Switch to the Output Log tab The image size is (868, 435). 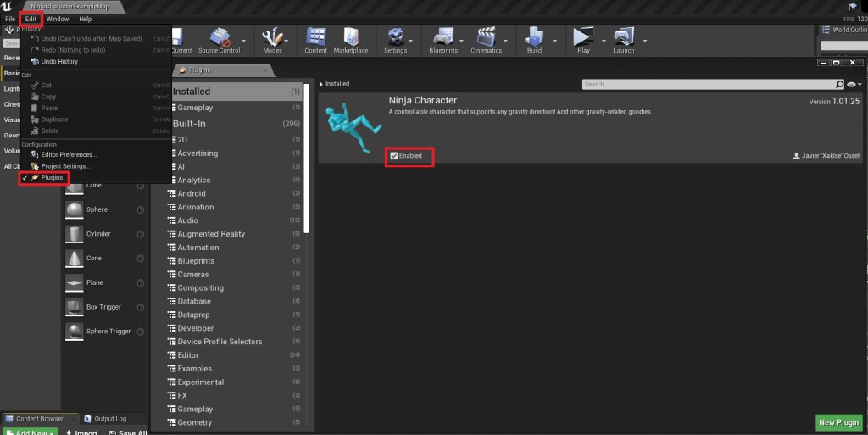[x=109, y=418]
